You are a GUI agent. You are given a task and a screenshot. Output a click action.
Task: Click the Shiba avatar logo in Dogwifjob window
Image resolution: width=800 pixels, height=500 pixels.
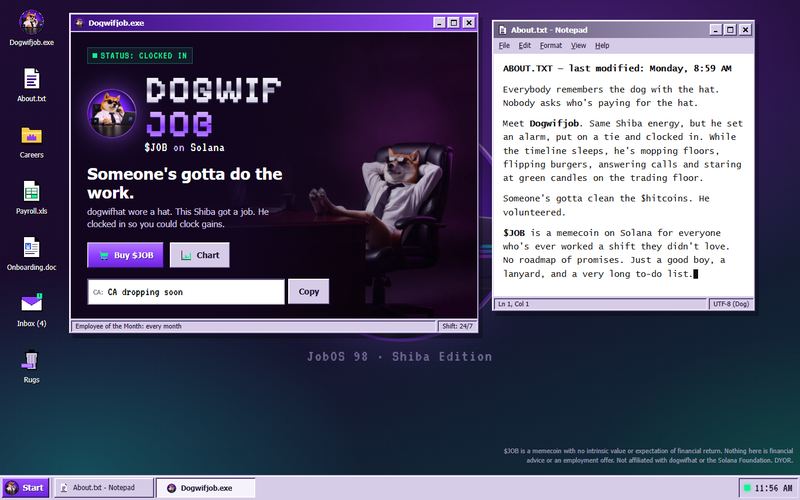(x=112, y=113)
